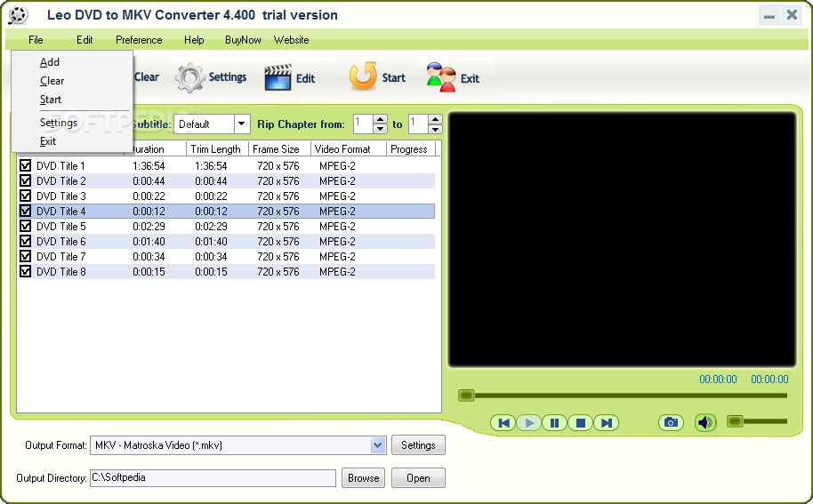Click the Exit people toolbar icon

point(440,77)
